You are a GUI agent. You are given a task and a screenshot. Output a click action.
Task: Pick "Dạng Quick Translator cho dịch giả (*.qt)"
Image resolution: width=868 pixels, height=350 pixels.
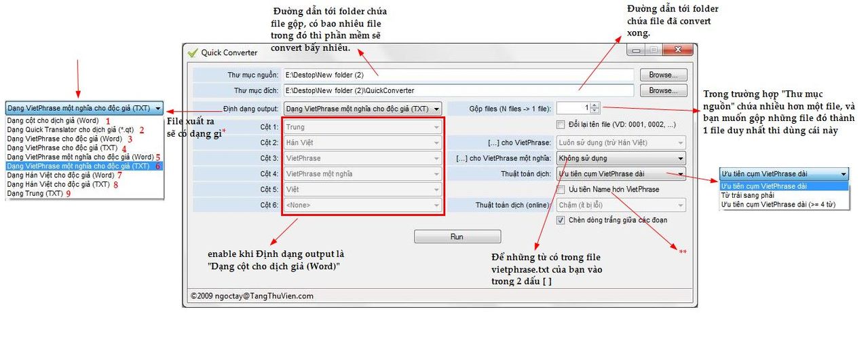(x=70, y=130)
